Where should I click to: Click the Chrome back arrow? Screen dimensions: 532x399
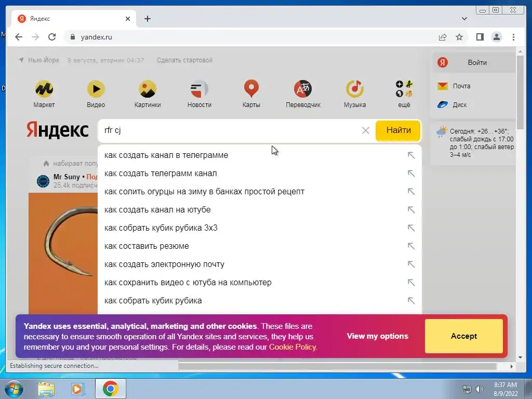point(19,37)
